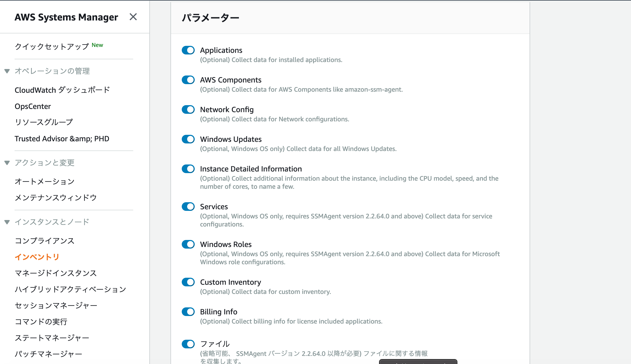The image size is (631, 364).
Task: Click the Windows Roles parameter label
Action: tap(226, 244)
